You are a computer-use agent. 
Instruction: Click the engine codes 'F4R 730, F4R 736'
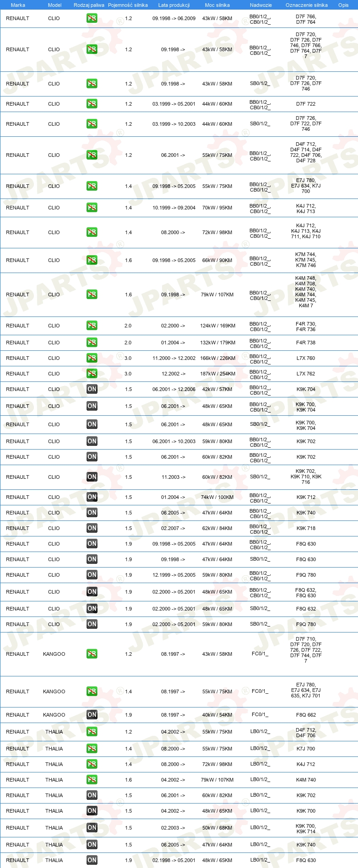306,327
